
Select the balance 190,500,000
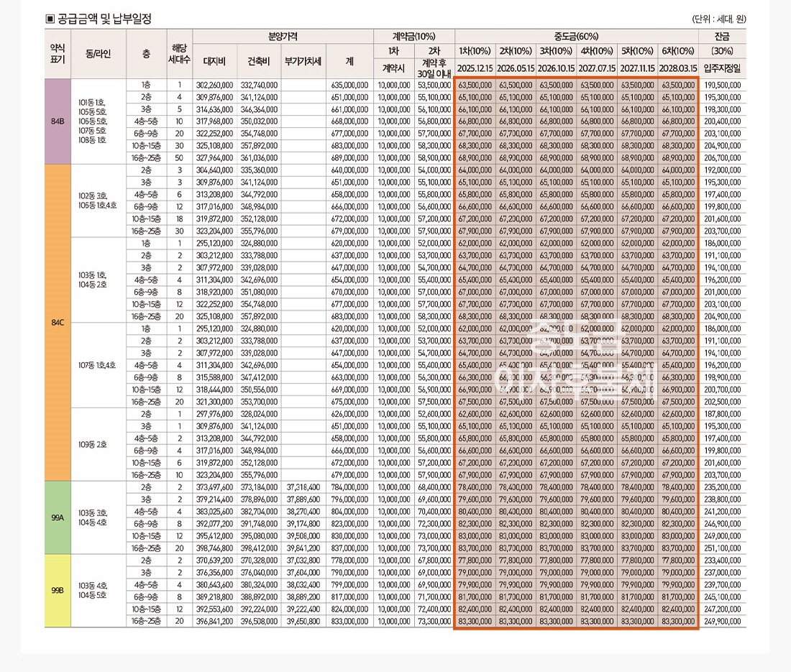[x=723, y=86]
